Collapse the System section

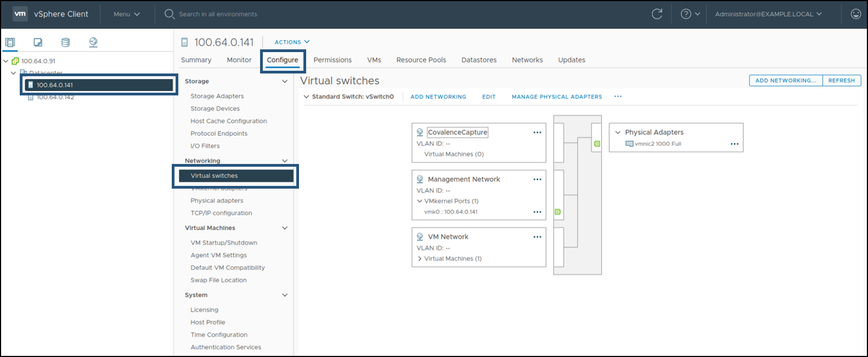pos(285,295)
